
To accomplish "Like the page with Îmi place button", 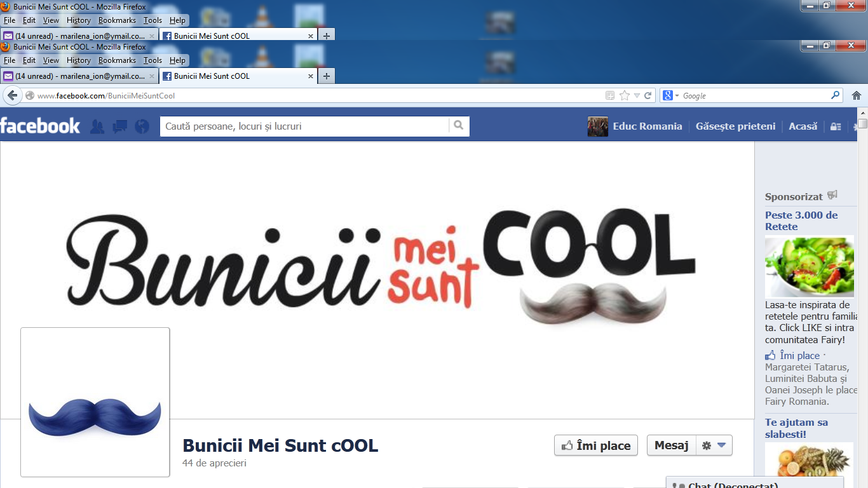I will pyautogui.click(x=595, y=445).
